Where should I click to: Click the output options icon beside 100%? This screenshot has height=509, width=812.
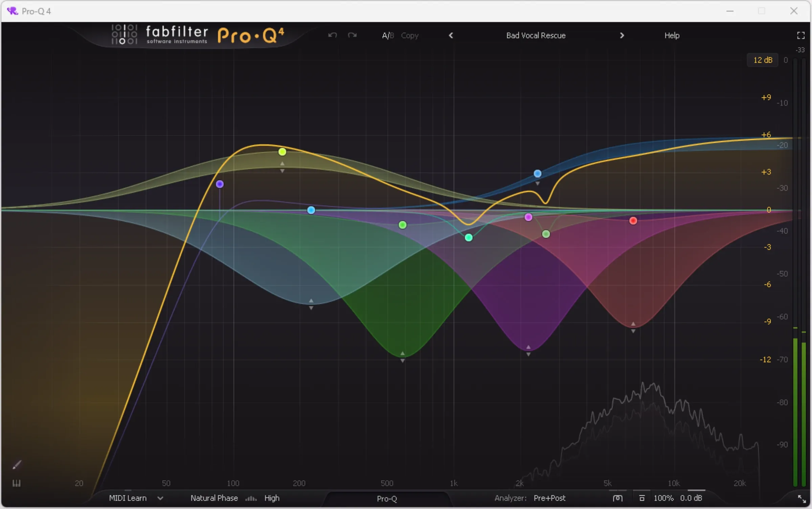click(642, 498)
